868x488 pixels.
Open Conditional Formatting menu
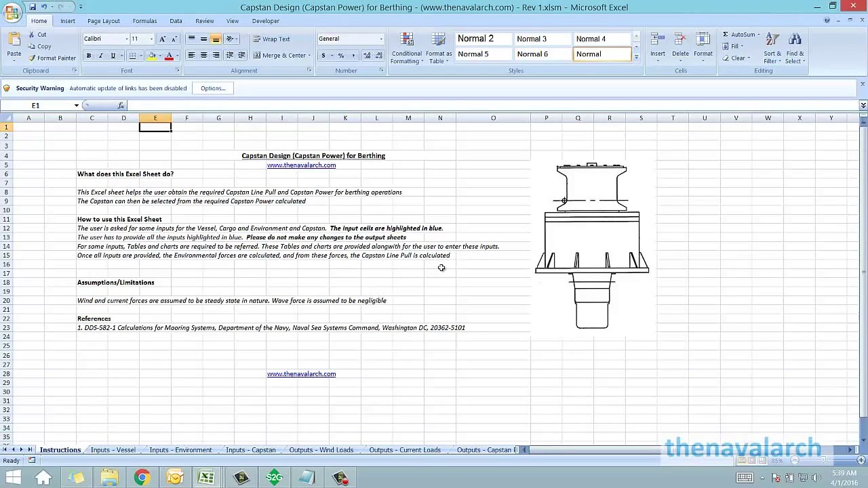407,49
